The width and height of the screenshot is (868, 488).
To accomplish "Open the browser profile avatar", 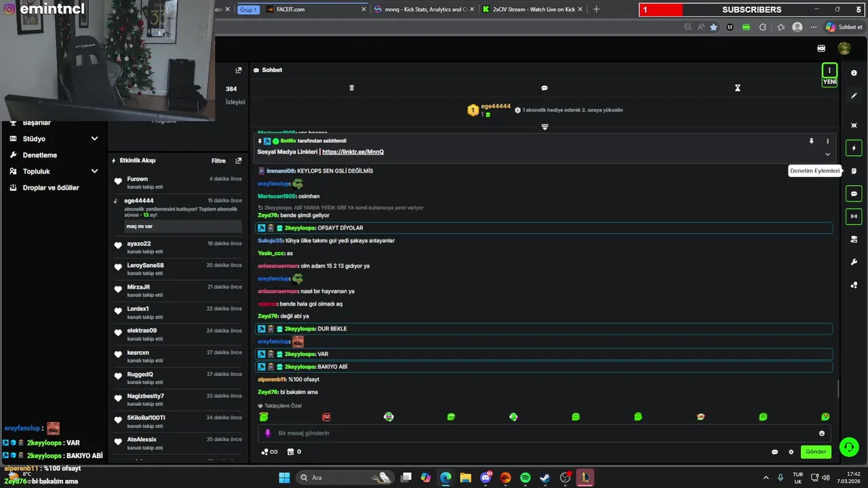I will click(797, 27).
